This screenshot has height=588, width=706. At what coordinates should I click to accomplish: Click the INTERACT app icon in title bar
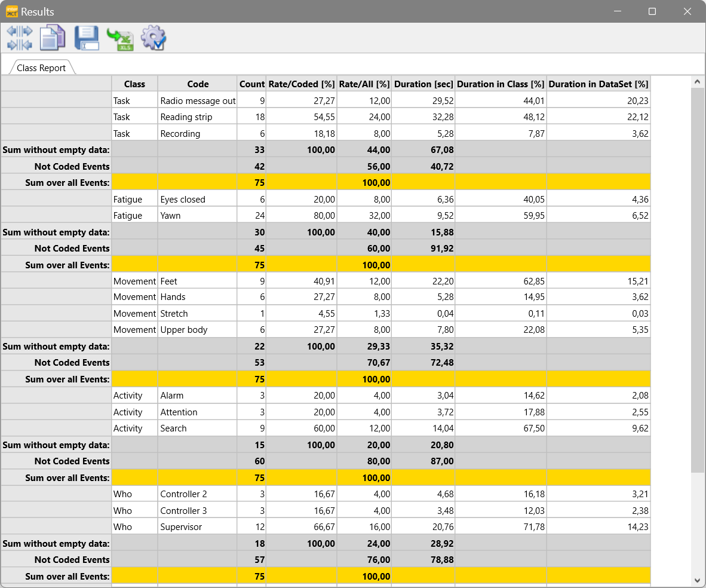tap(12, 12)
